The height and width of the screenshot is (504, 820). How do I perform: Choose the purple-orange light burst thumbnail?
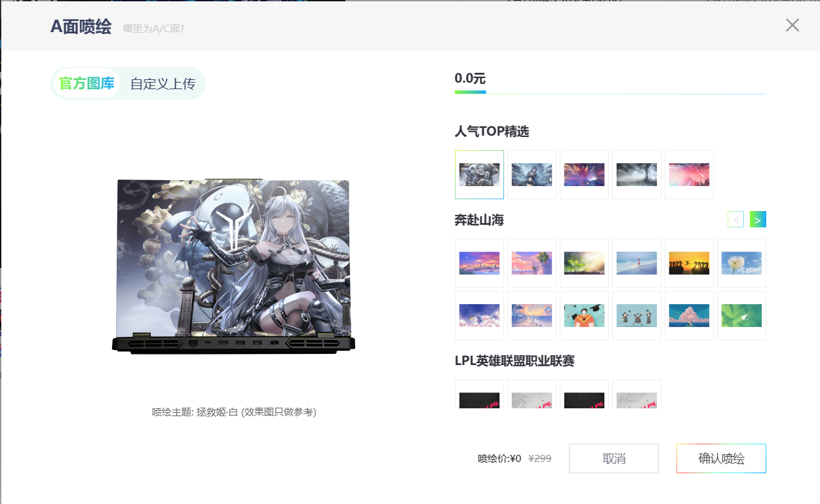[584, 174]
